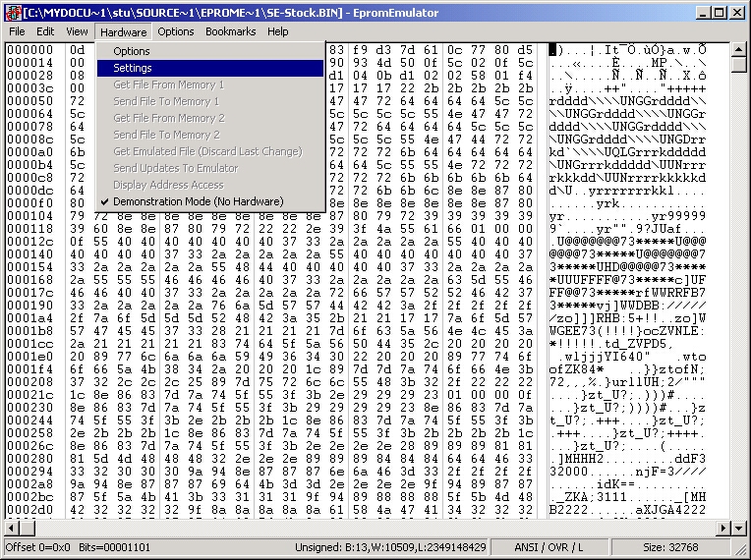Image resolution: width=751 pixels, height=560 pixels.
Task: Click address offset 0001e0
Action: pos(29,357)
